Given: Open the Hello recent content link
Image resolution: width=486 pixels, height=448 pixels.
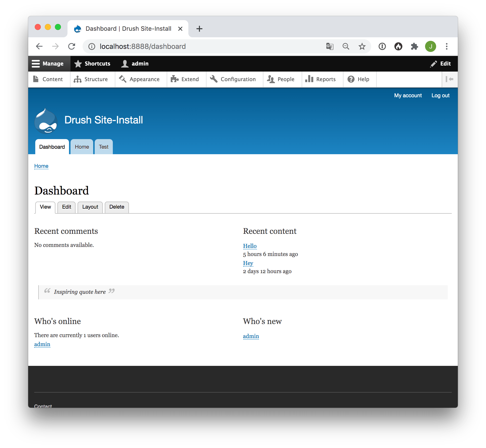Looking at the screenshot, I should pos(250,246).
